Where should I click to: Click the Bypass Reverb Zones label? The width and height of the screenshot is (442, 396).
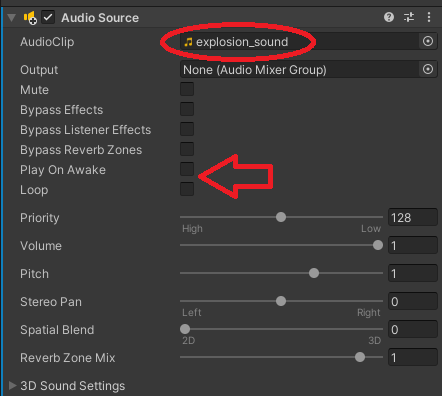[x=81, y=150]
